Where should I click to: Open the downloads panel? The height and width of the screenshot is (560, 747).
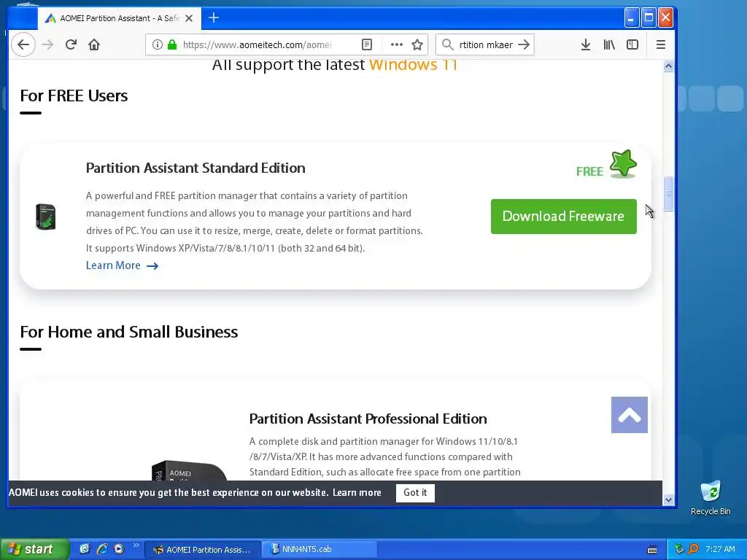[586, 44]
